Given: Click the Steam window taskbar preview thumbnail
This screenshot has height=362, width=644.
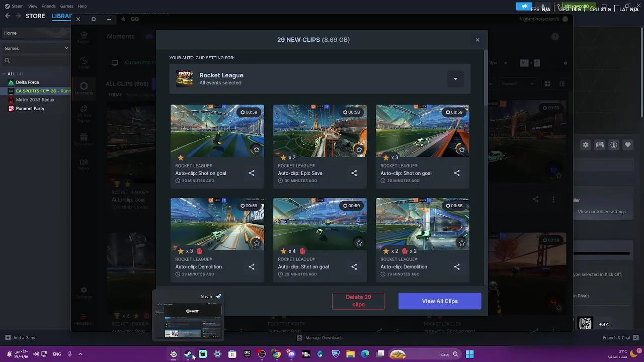Looking at the screenshot, I should click(x=188, y=321).
